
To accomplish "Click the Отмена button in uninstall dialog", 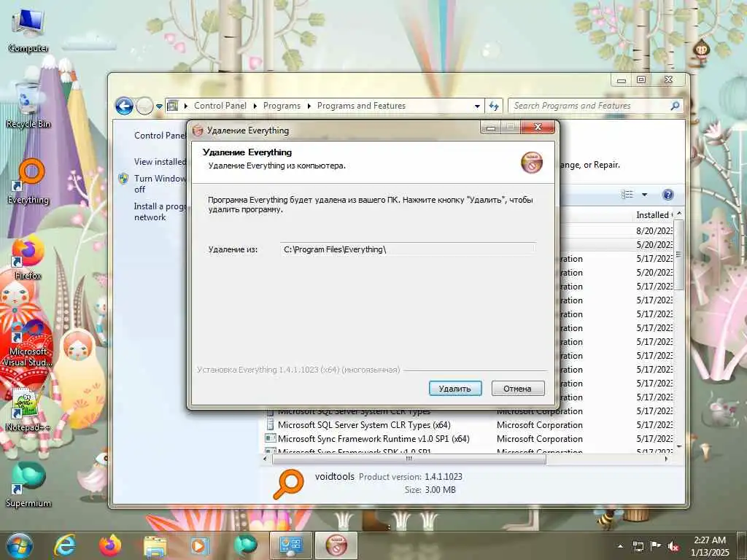I will [x=517, y=388].
